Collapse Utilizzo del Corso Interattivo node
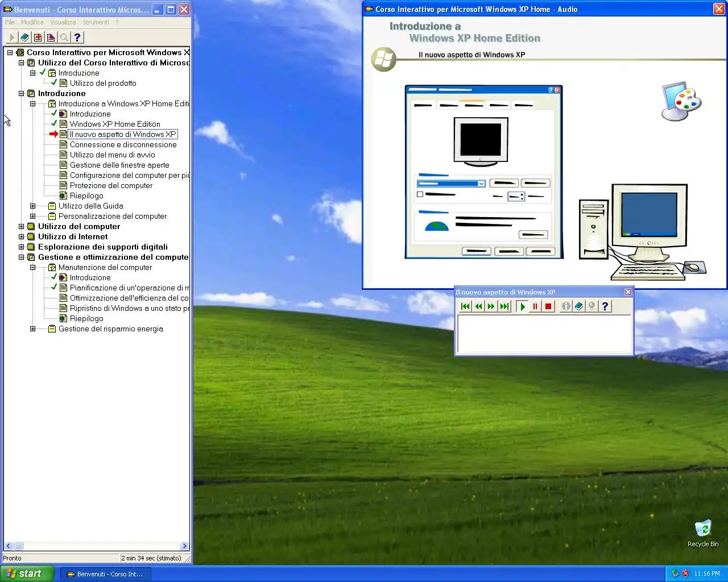 pyautogui.click(x=21, y=63)
